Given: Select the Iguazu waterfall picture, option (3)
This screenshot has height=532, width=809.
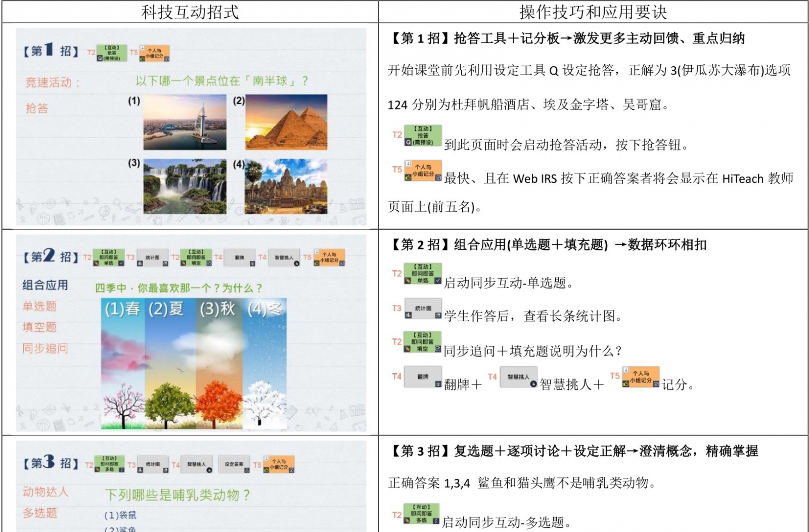Looking at the screenshot, I should tap(185, 186).
